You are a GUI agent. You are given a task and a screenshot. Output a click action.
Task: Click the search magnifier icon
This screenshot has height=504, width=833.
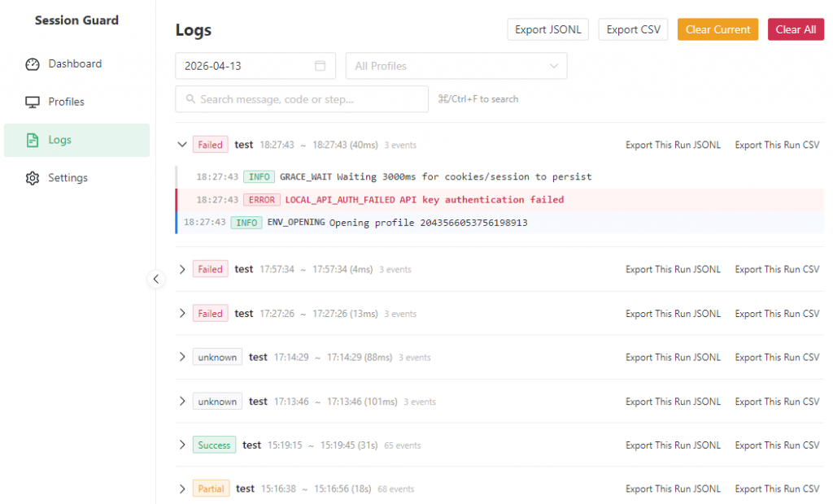[x=191, y=99]
